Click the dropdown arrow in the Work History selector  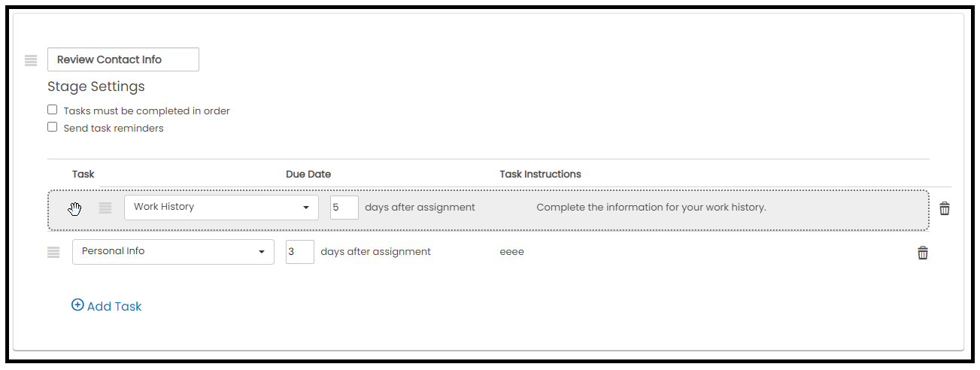(306, 208)
